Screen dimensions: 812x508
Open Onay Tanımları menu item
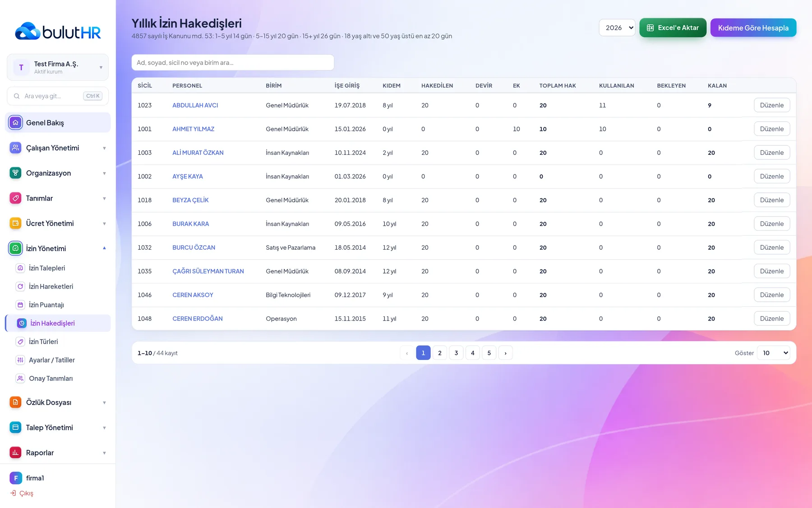click(x=58, y=378)
